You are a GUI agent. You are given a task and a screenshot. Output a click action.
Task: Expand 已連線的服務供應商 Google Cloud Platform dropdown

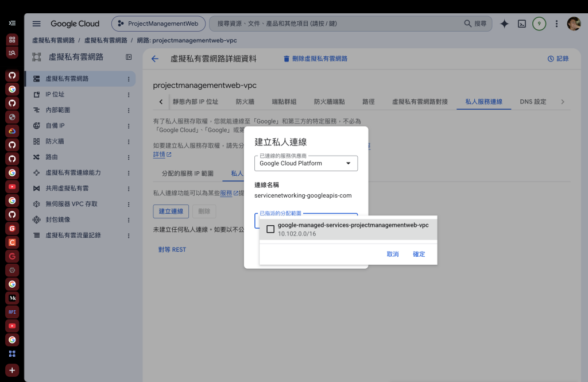(x=306, y=163)
